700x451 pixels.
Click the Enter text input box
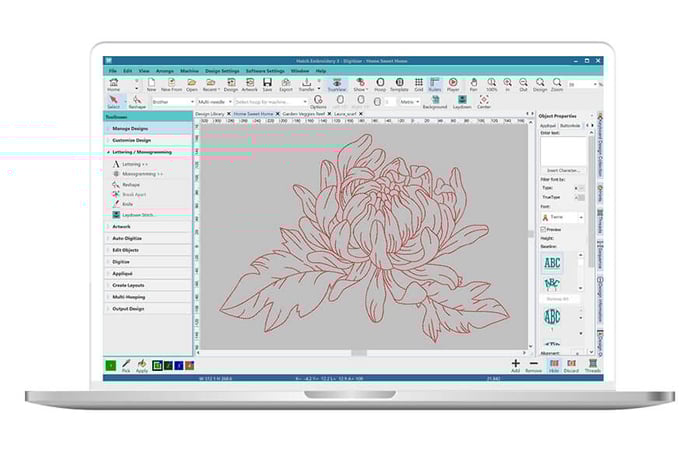pyautogui.click(x=564, y=150)
